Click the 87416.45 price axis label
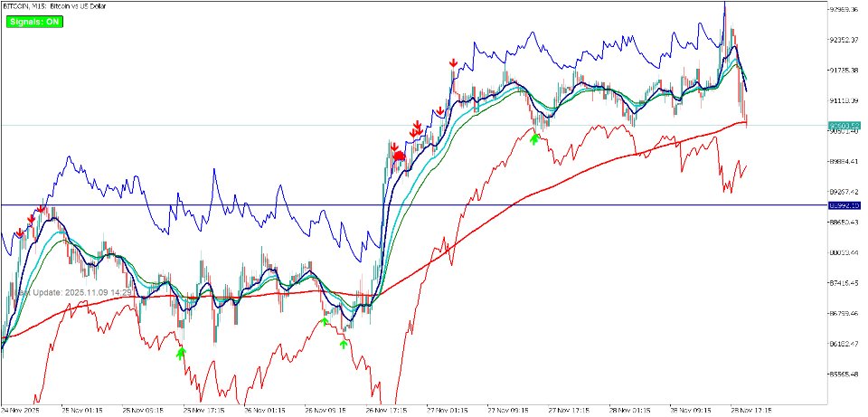 [x=844, y=283]
